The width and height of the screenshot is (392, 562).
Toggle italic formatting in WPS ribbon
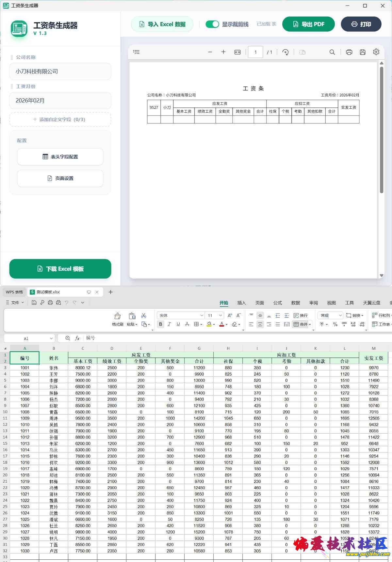pos(169,324)
